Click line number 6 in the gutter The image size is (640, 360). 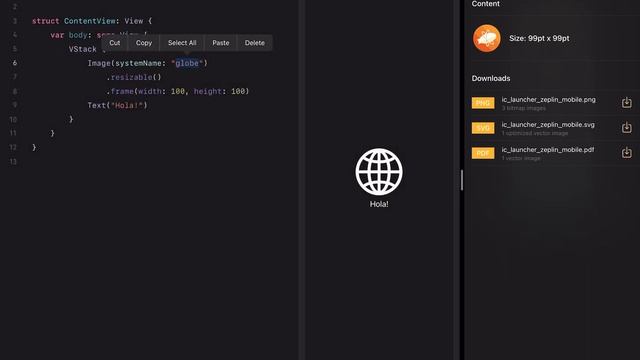(15, 63)
